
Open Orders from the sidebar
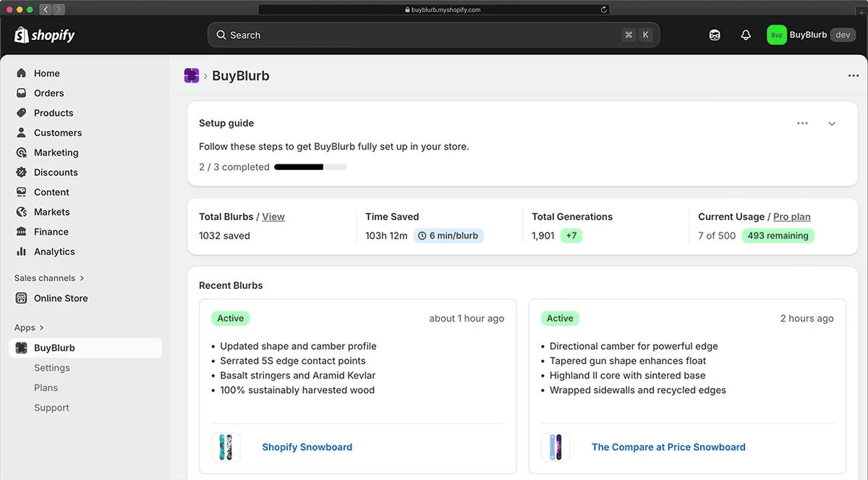click(48, 93)
